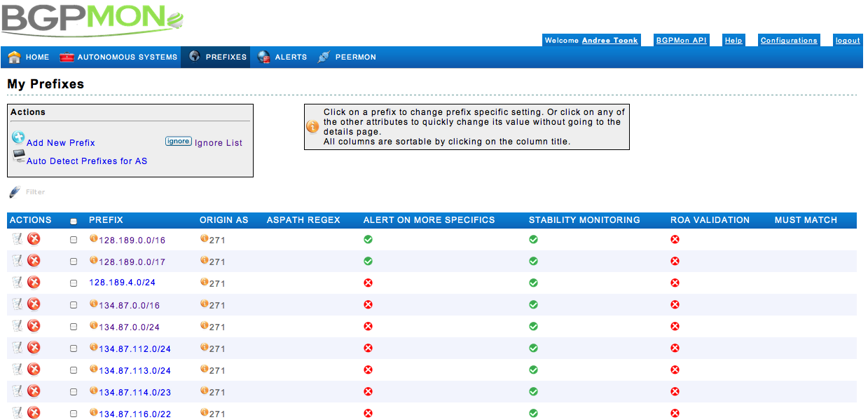Viewport: 868px width, 420px height.
Task: Click ROA validation red X for 128.189.4.0/24
Action: [x=675, y=283]
